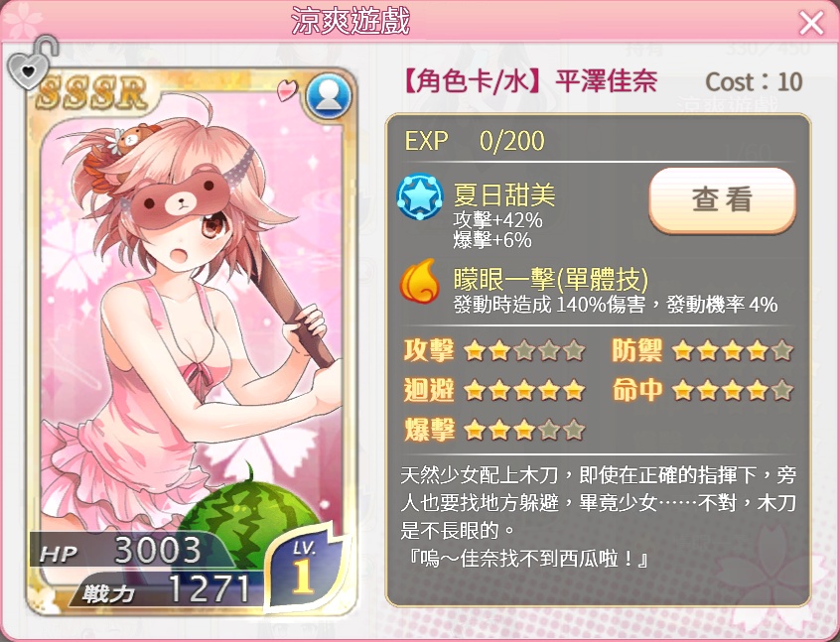Open the 查看 view button
Viewport: 840px width, 642px height.
click(x=722, y=199)
